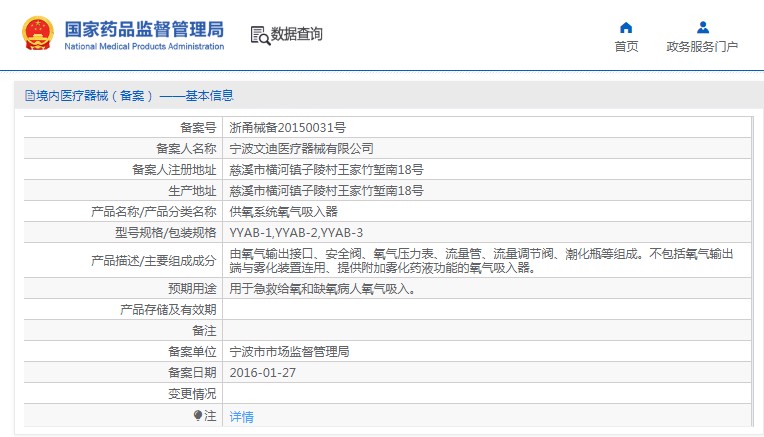Open the 详情 link
The width and height of the screenshot is (764, 437).
pos(242,417)
